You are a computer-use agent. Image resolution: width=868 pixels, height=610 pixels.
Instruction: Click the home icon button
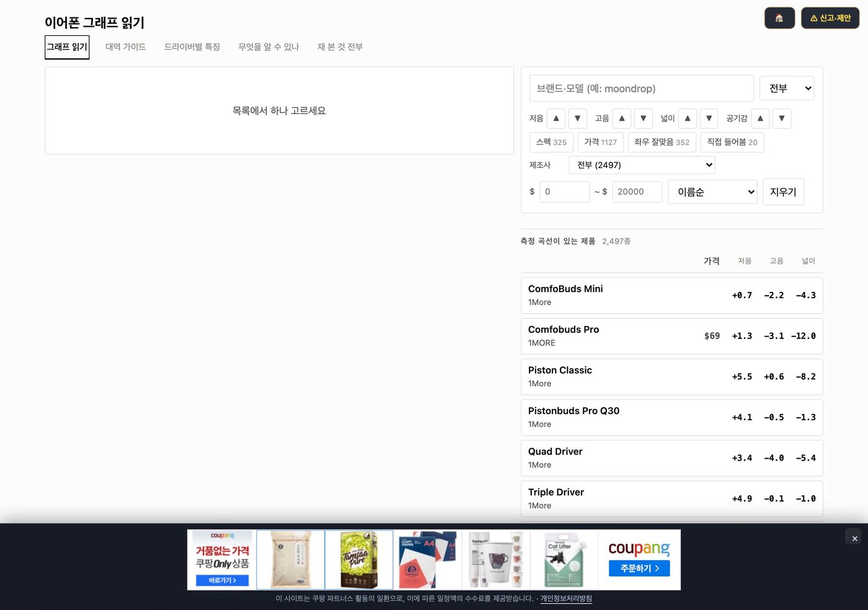[x=779, y=18]
